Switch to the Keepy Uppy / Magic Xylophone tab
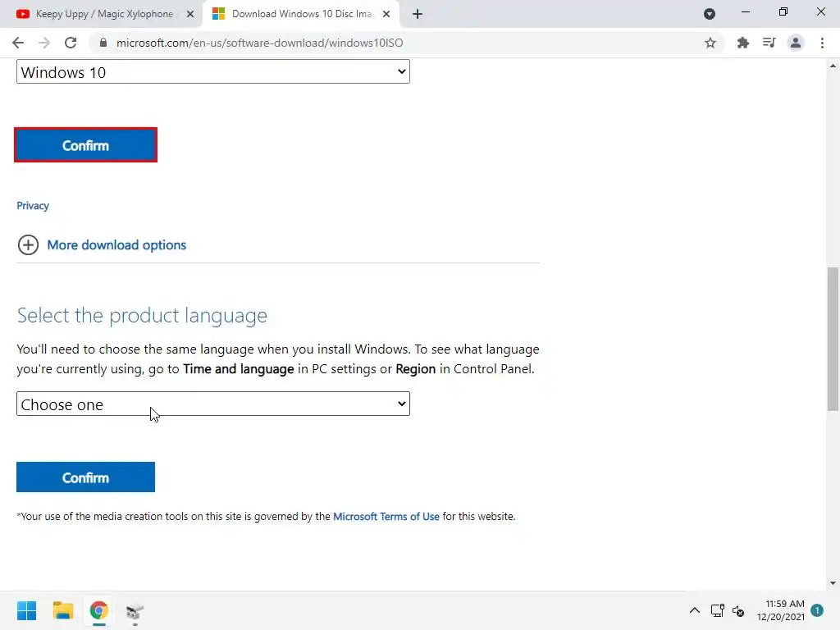The height and width of the screenshot is (630, 840). (104, 14)
